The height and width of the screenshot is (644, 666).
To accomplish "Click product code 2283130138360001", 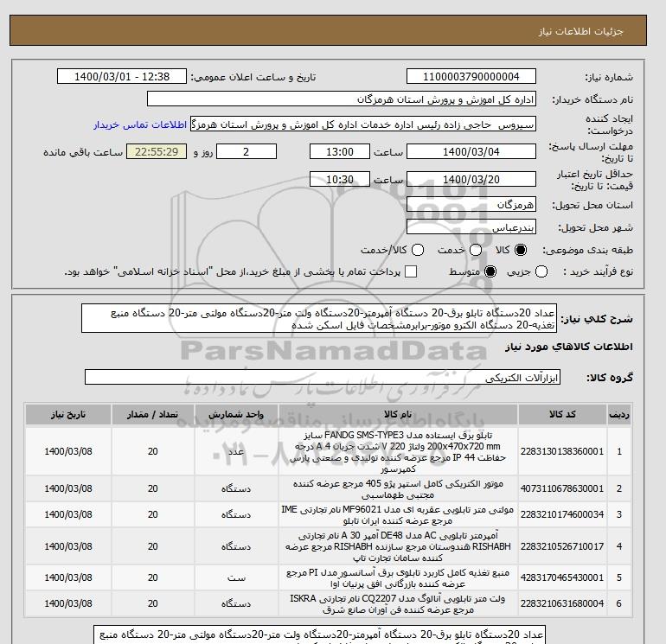I will (x=562, y=452).
